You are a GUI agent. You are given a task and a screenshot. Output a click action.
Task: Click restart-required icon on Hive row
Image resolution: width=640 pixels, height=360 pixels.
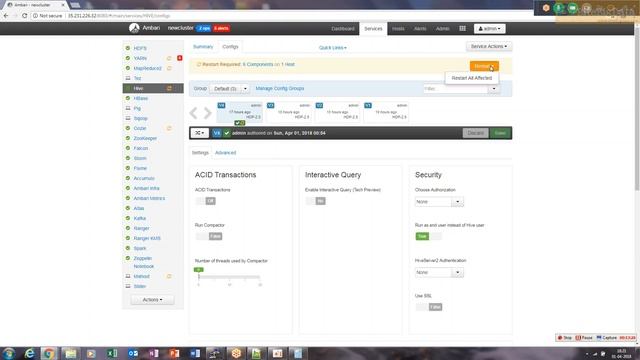(x=169, y=88)
